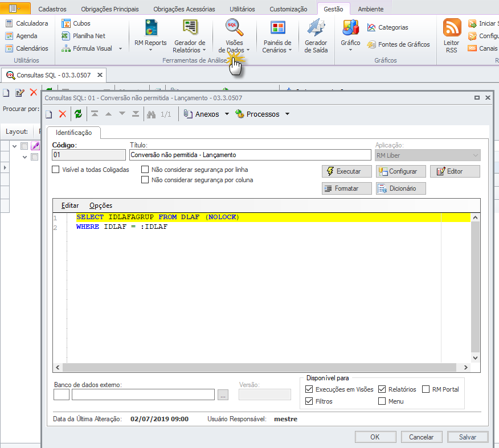Uncheck the Filtros option
499x448 pixels.
309,401
